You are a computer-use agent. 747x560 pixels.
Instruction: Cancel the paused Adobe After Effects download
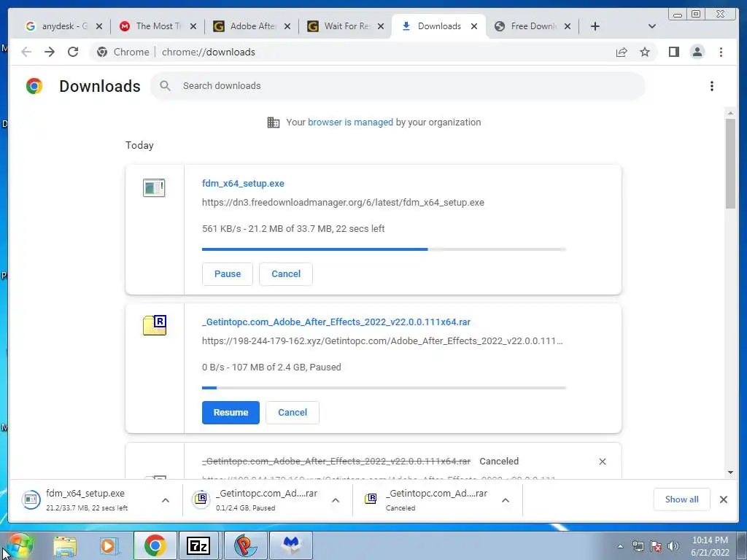[293, 413]
